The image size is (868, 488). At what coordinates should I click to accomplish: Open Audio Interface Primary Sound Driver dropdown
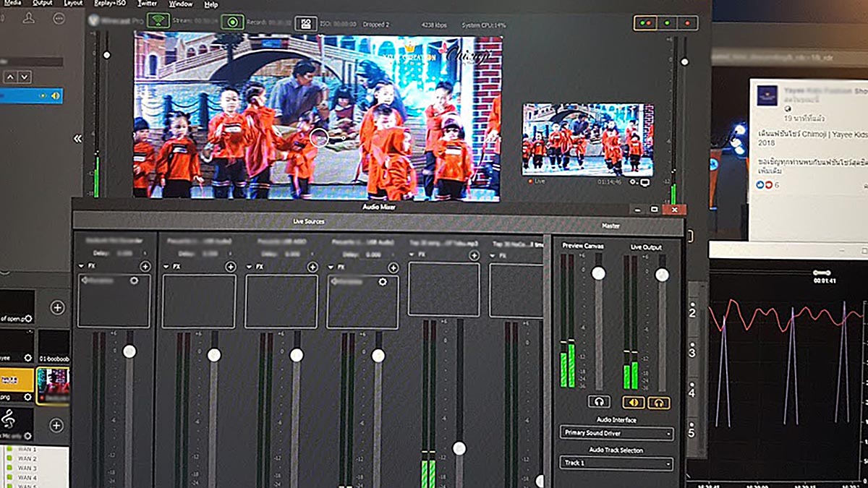617,434
